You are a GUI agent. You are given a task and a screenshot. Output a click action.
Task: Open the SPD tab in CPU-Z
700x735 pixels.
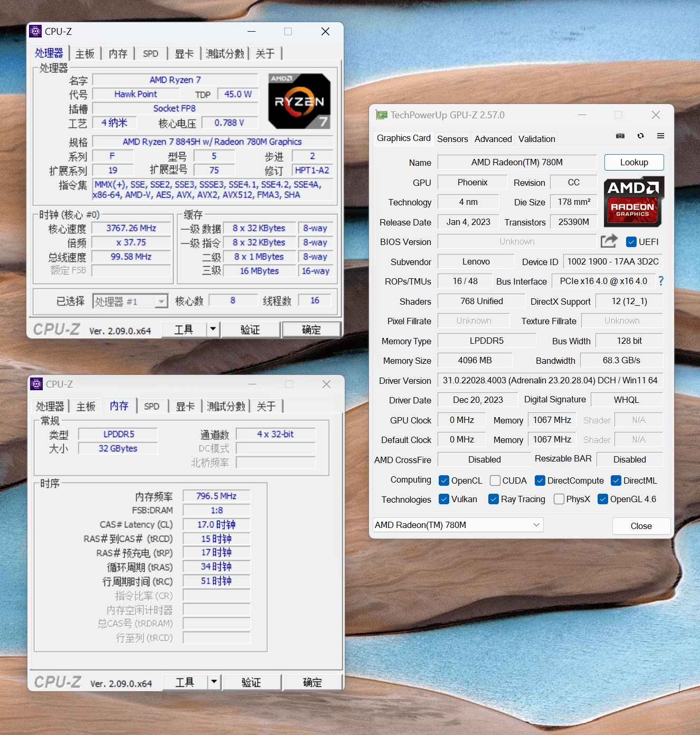(150, 53)
